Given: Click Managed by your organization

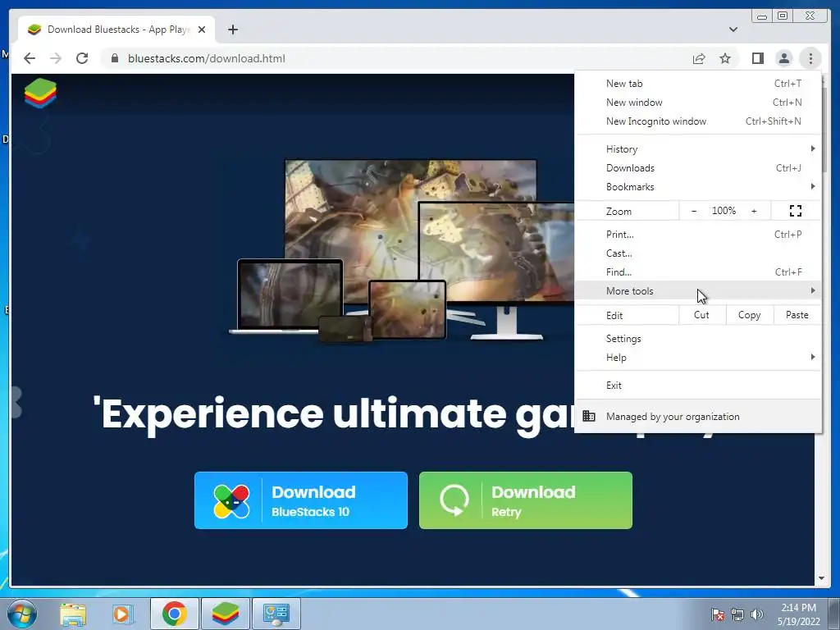Looking at the screenshot, I should [697, 416].
